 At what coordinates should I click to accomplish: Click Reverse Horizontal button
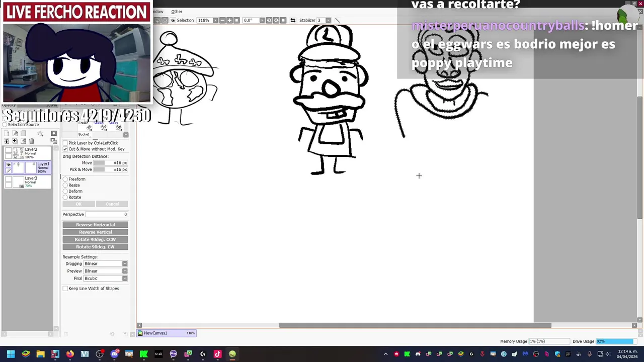[95, 225]
